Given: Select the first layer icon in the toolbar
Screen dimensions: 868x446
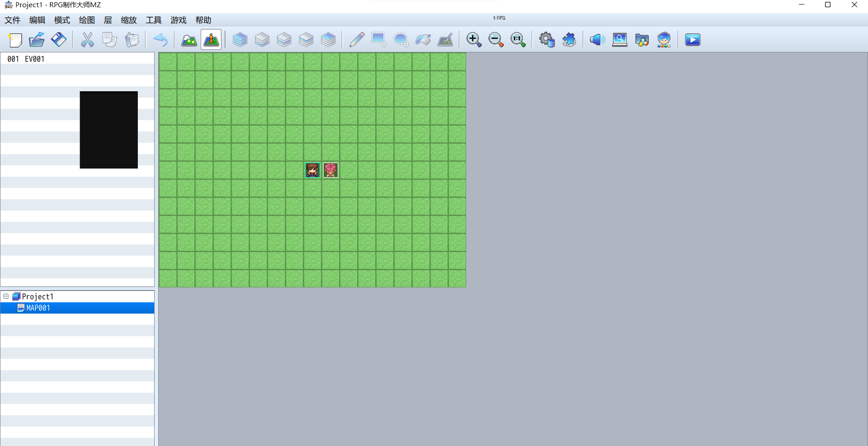Looking at the screenshot, I should coord(240,40).
